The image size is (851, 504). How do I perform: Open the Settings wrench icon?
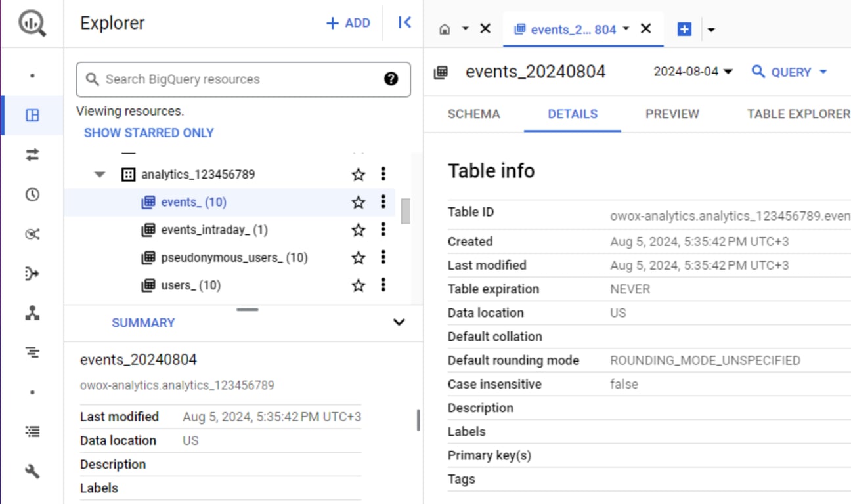point(32,471)
